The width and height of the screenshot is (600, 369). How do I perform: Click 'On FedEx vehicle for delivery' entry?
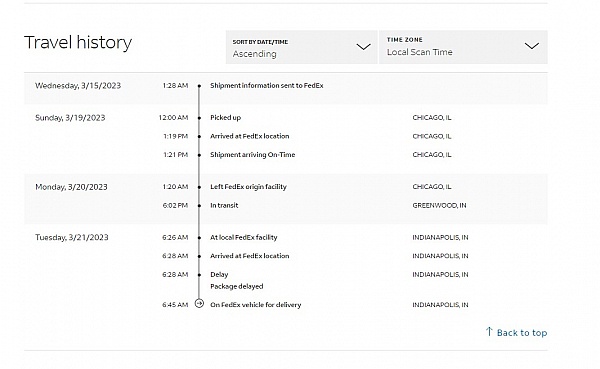pos(256,305)
